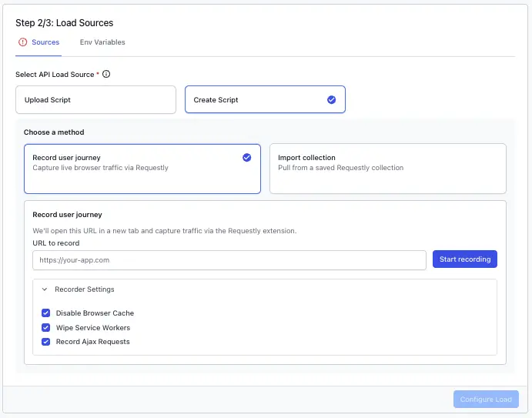Click the Select API Load Source label
This screenshot has width=532, height=418.
[55, 75]
